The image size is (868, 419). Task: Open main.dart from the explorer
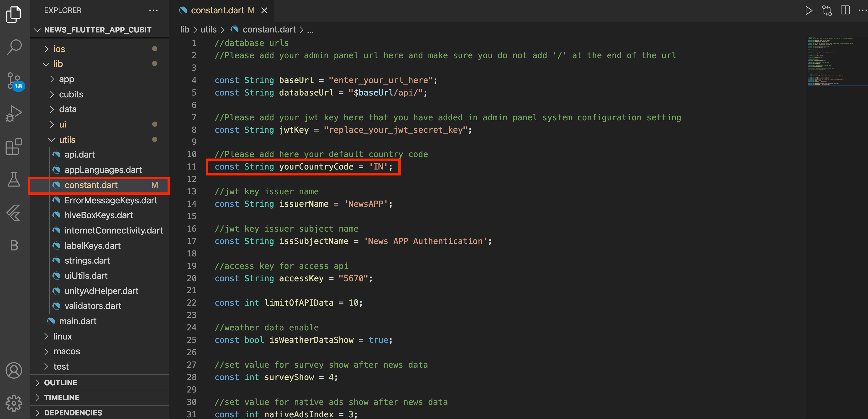(78, 321)
